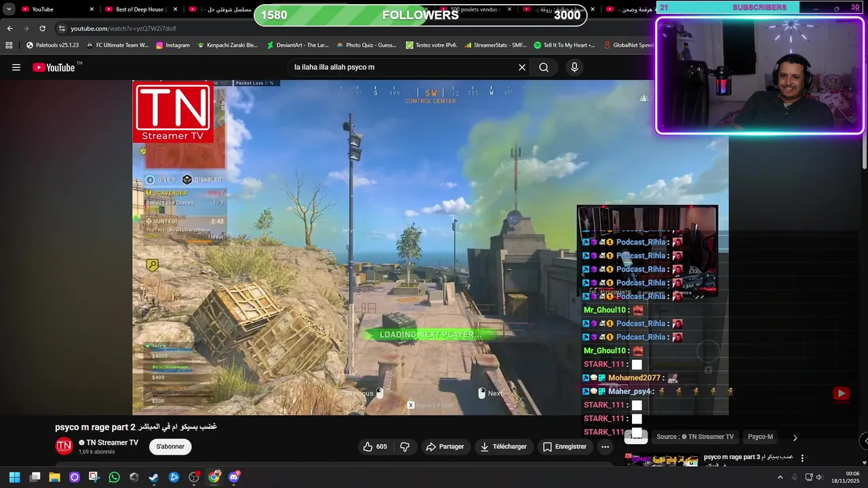This screenshot has width=868, height=488.
Task: Open Task View from the taskbar
Action: 35,477
